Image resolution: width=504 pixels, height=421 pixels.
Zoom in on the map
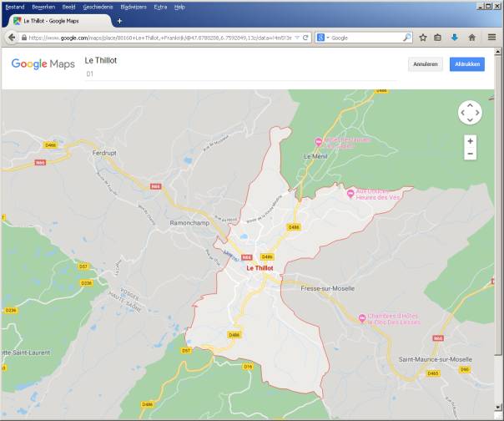470,141
